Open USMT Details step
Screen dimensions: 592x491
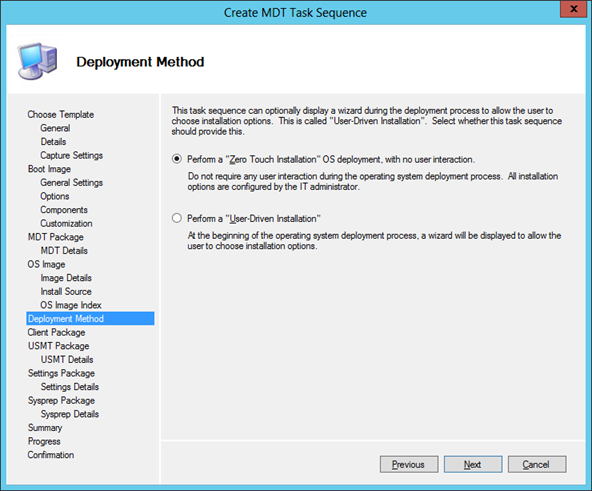67,360
